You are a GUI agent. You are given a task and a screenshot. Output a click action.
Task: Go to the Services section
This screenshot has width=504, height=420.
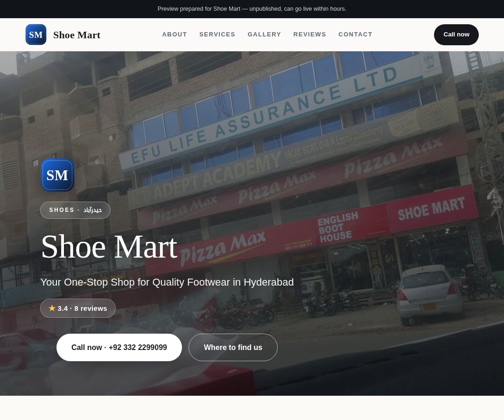pyautogui.click(x=217, y=35)
